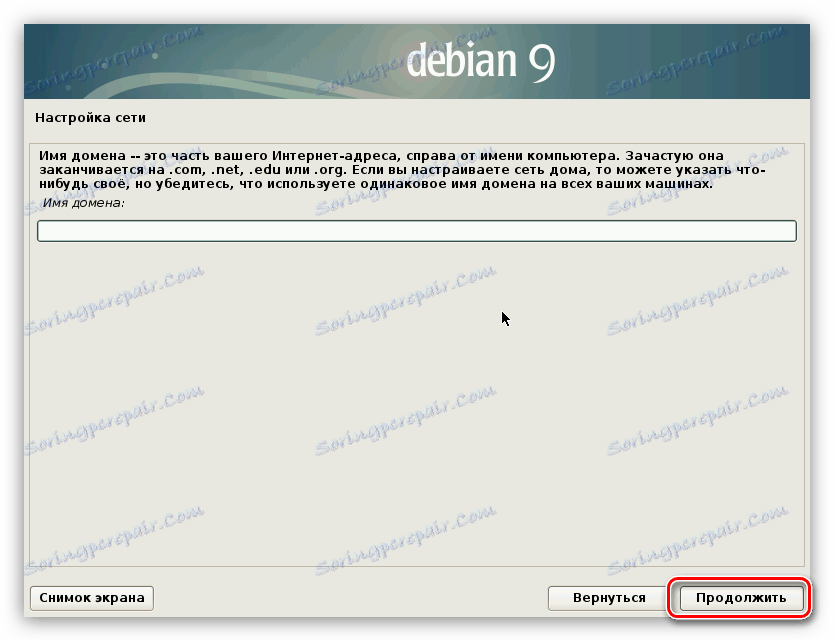Click the Настройка сети heading
This screenshot has width=834, height=641.
tap(90, 118)
